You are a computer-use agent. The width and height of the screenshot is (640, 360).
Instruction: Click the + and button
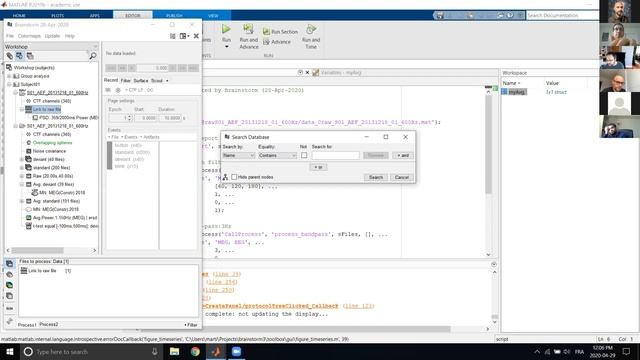click(x=403, y=155)
